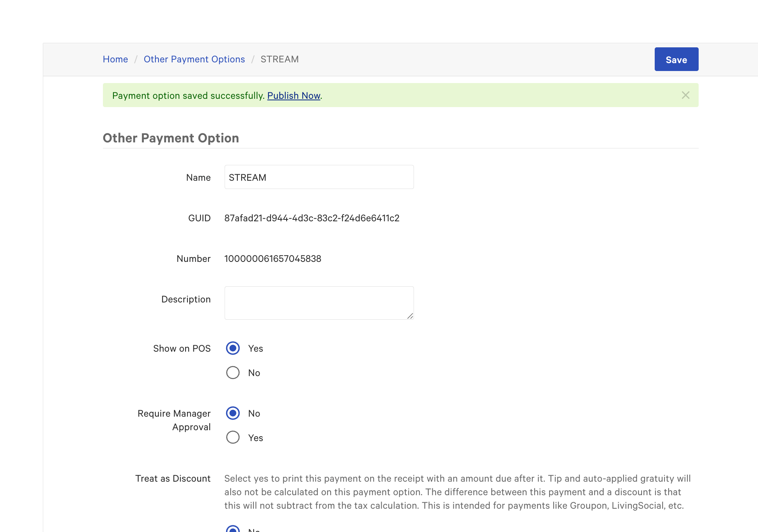Select No for Treat as Discount

(x=233, y=529)
